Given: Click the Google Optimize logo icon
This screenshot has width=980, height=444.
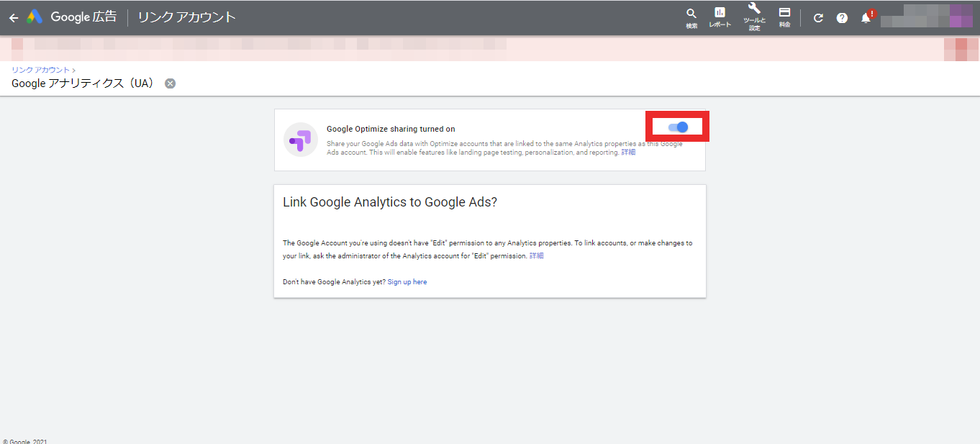Looking at the screenshot, I should click(301, 140).
